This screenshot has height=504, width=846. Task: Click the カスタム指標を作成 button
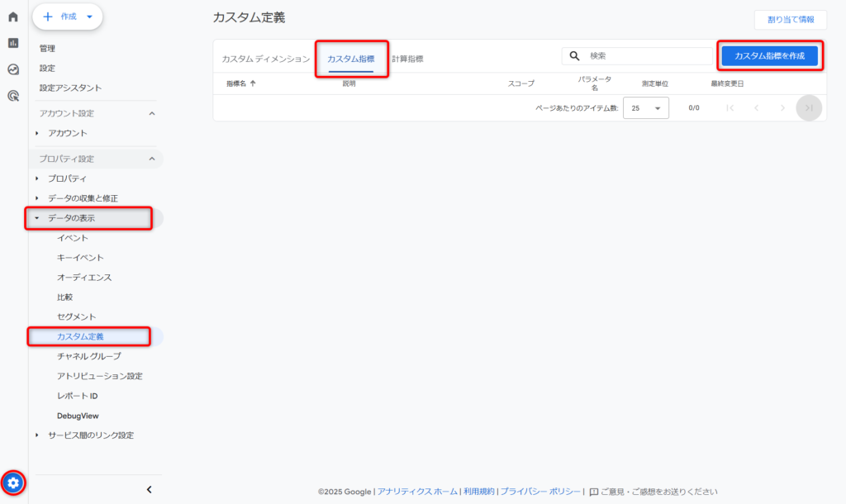769,55
